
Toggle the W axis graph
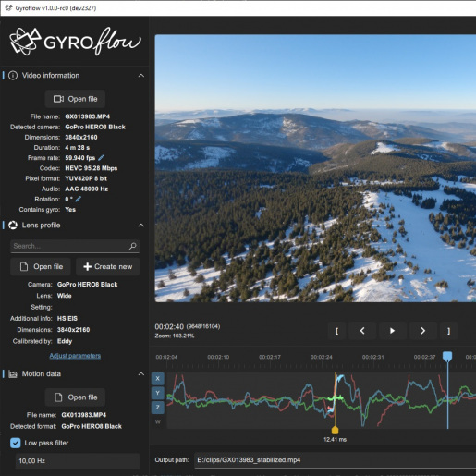(158, 421)
